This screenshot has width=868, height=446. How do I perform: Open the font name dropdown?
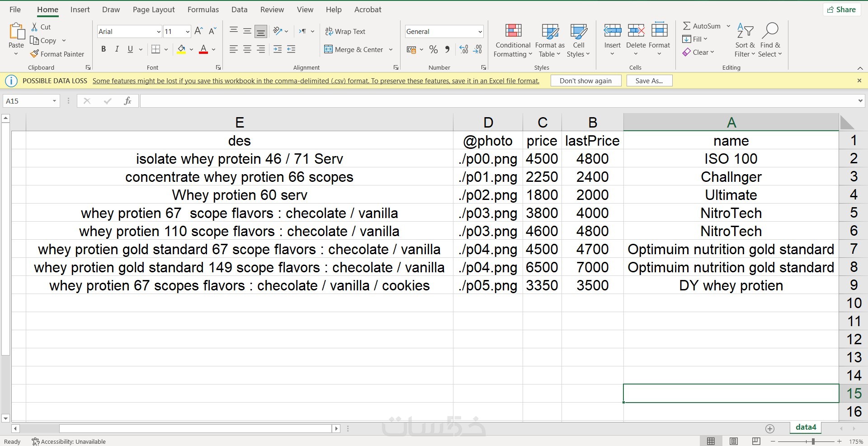(x=158, y=32)
